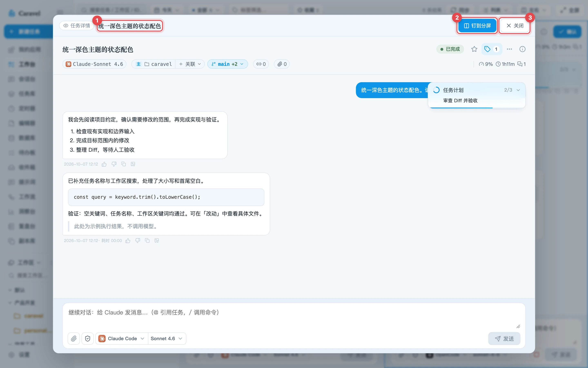
Task: Thumbs down the 耗时 00:00 message
Action: pos(138,241)
